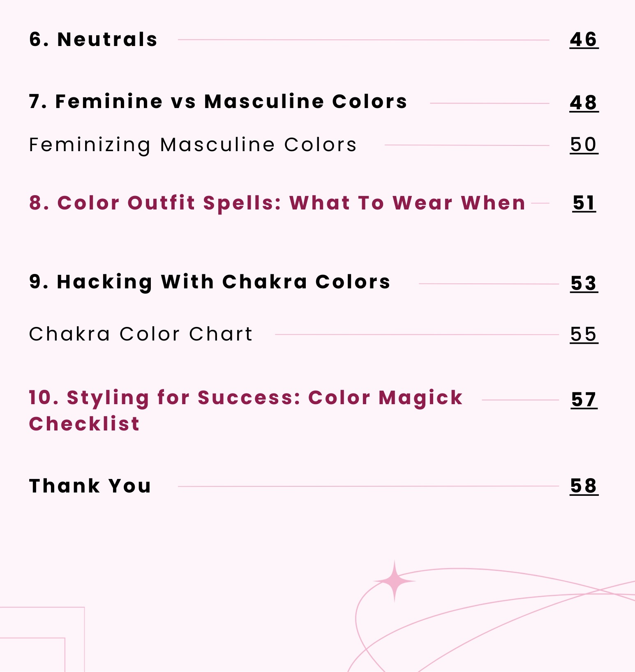Viewport: 635px width, 672px height.
Task: Select page number 55 link
Action: (584, 334)
